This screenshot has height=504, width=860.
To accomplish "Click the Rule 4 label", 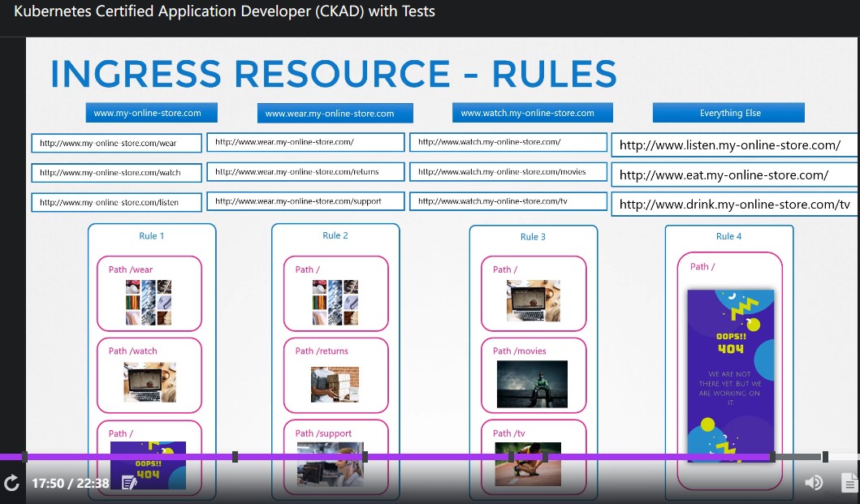I will tap(728, 236).
